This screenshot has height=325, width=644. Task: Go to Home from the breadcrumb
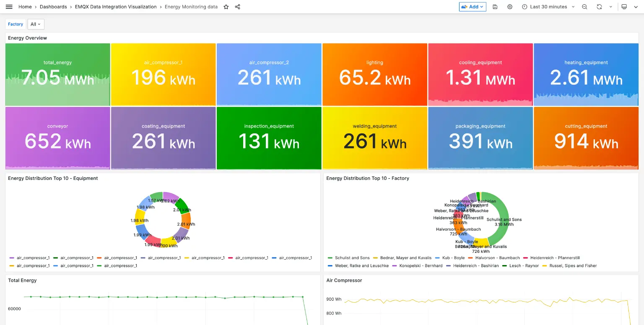[x=25, y=7]
